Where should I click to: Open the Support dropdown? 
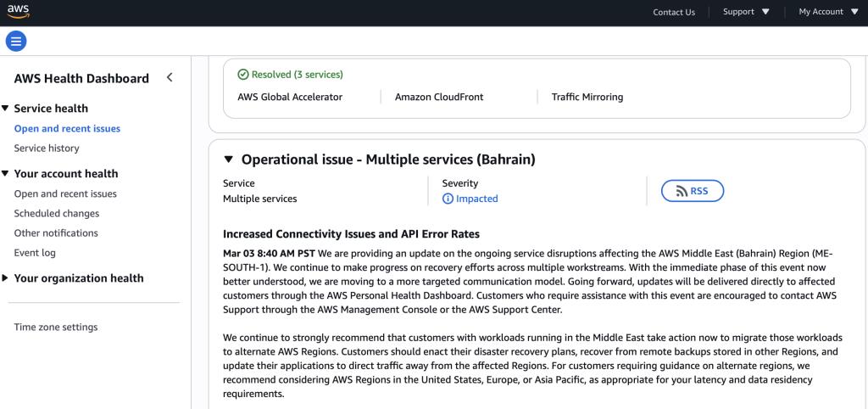pos(746,12)
